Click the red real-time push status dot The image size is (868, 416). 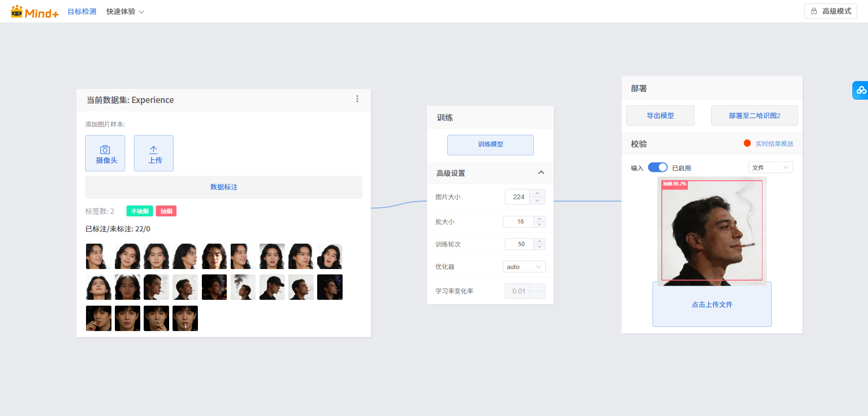pos(747,143)
